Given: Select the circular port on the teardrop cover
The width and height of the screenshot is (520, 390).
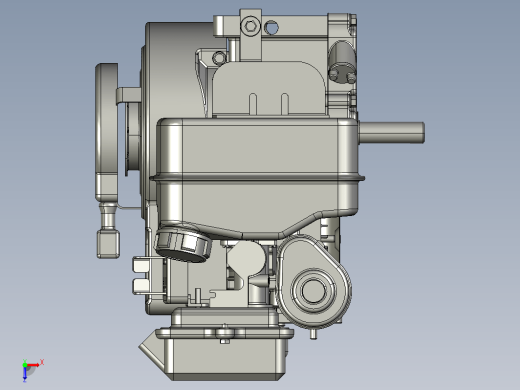Looking at the screenshot, I should (314, 290).
